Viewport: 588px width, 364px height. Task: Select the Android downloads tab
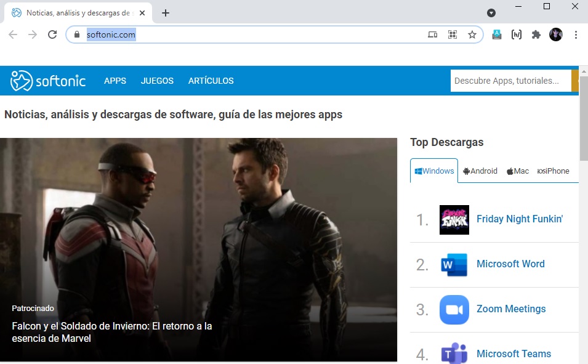480,171
